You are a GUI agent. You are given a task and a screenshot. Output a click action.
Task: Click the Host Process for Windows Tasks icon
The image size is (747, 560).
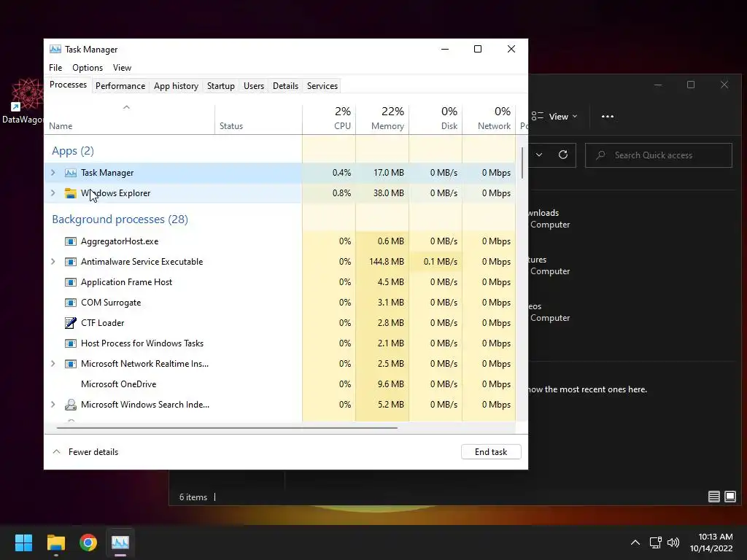[71, 343]
